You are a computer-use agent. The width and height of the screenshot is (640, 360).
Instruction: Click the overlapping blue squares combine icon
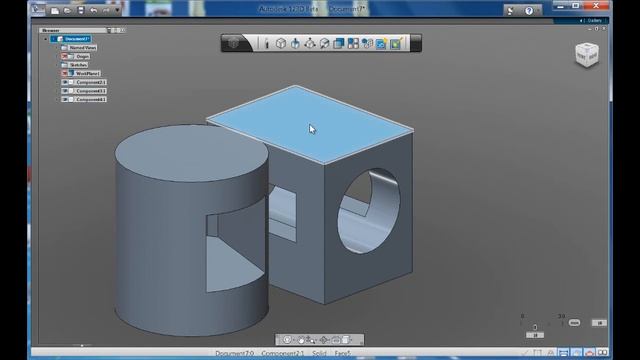[339, 43]
